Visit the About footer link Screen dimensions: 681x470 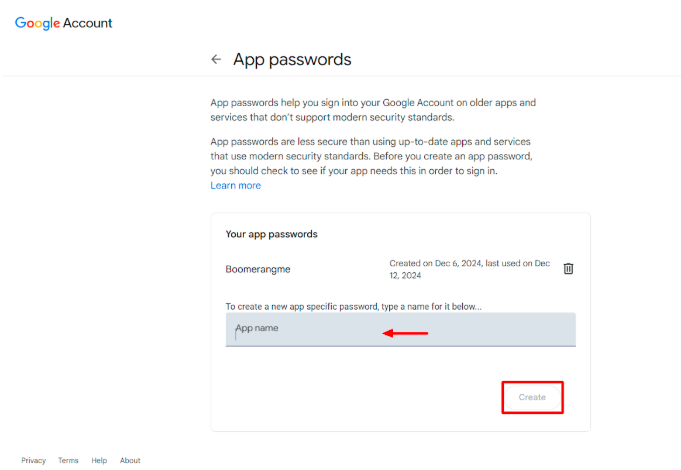(130, 461)
